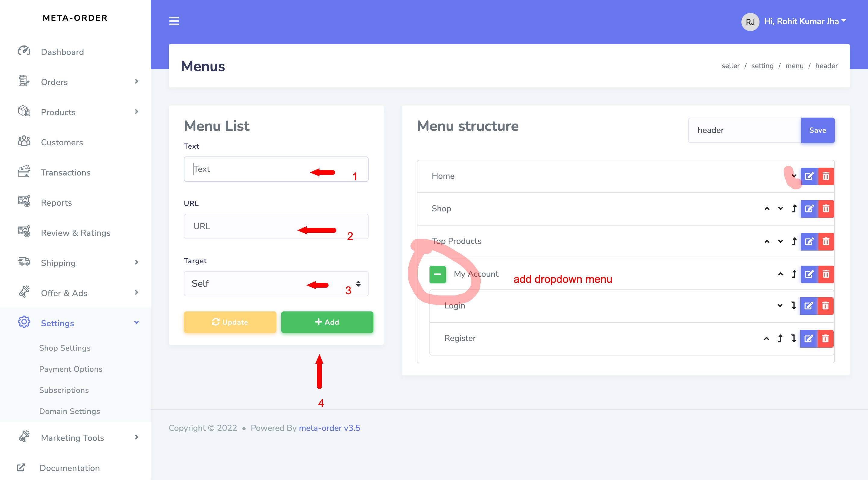This screenshot has height=480, width=868.
Task: Open the Target select dropdown
Action: [276, 283]
